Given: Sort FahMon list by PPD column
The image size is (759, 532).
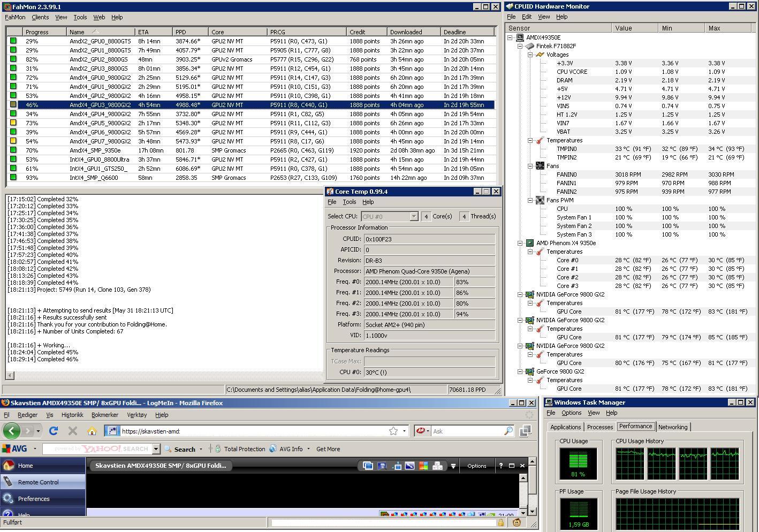Looking at the screenshot, I should click(190, 32).
